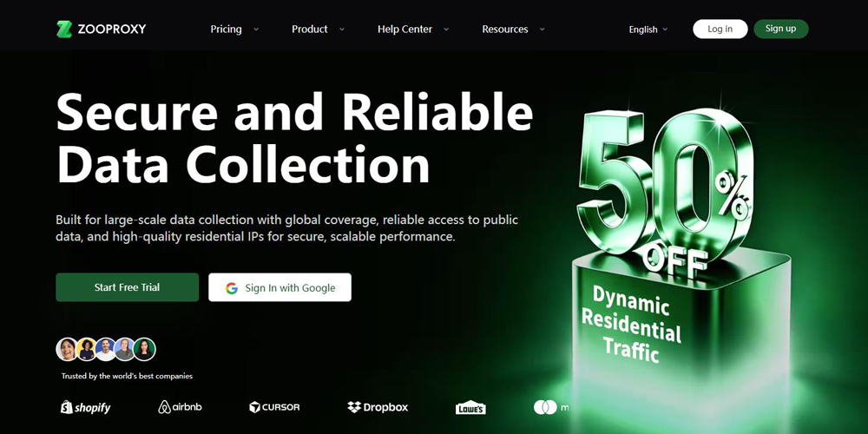Expand the Pricing dropdown chevron
868x434 pixels.
[256, 30]
